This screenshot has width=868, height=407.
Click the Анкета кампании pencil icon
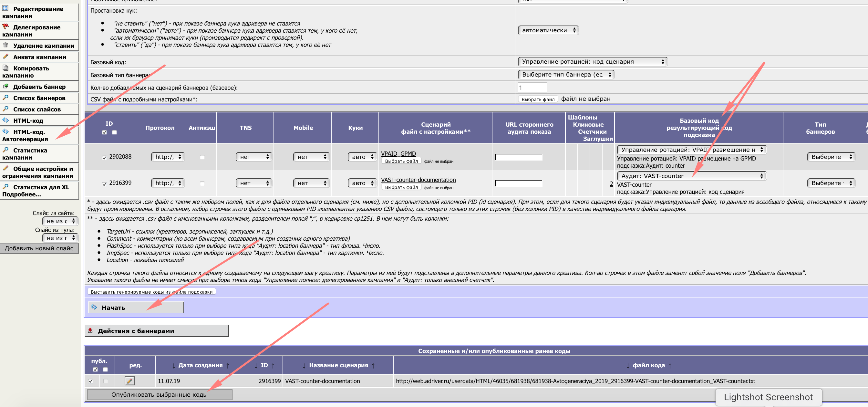point(5,56)
